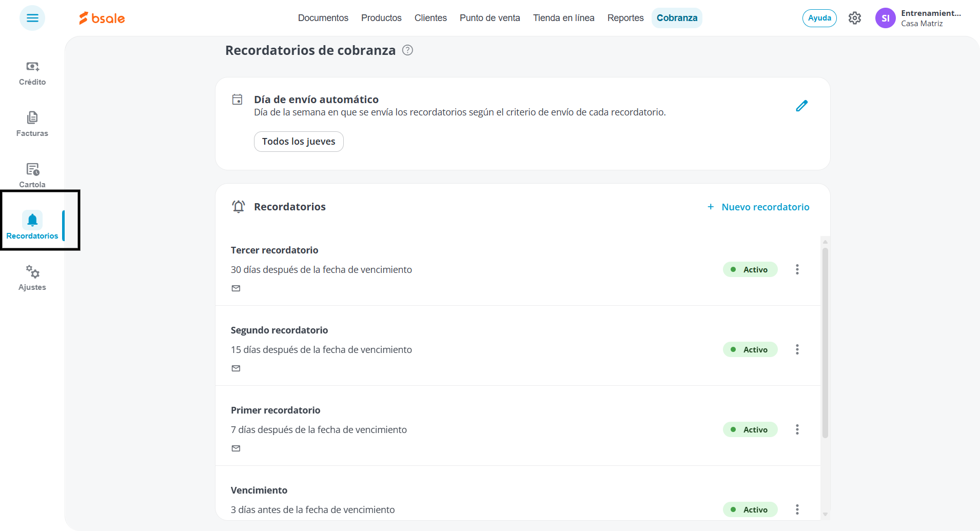The height and width of the screenshot is (531, 980).
Task: Click envelope icon under Primer recordatorio
Action: (x=236, y=448)
